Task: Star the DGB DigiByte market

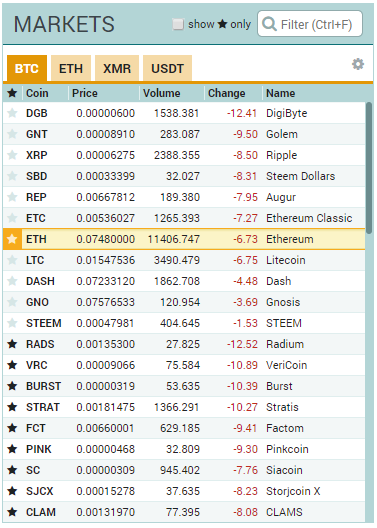Action: [12, 113]
